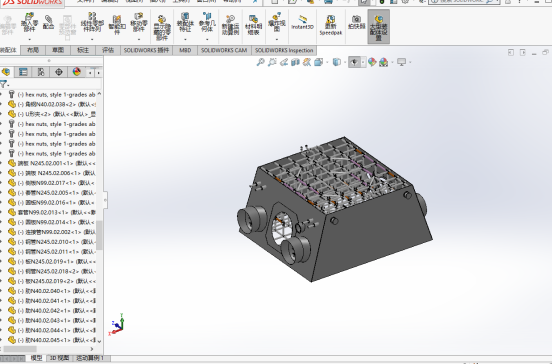Open the MBD tab
Screen dimensions: 552x364
(185, 50)
